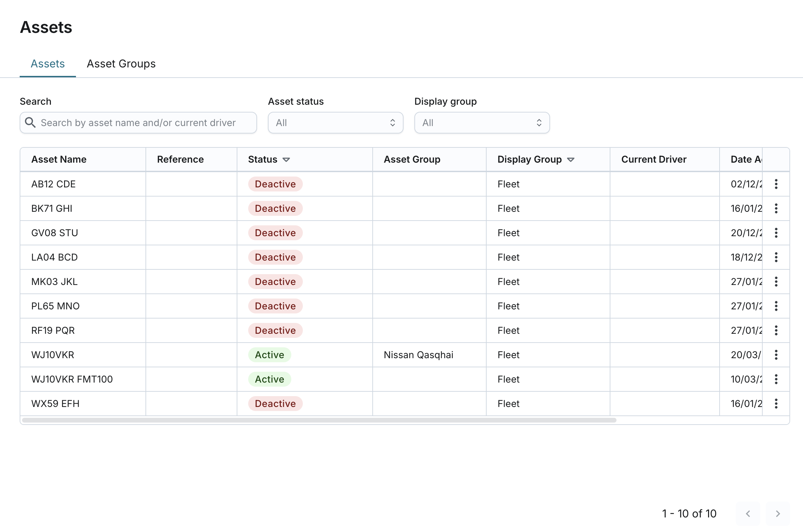Open three-dot menu for PL65 MNO
803x532 pixels.
(x=776, y=306)
